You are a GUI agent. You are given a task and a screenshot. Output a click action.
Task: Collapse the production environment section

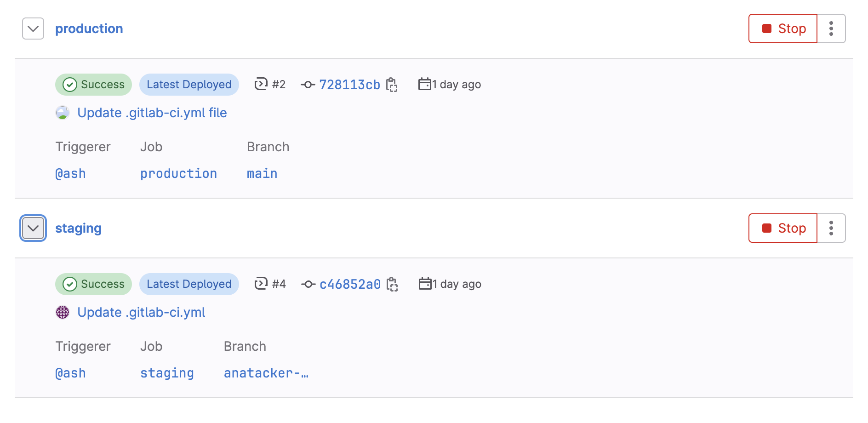33,29
